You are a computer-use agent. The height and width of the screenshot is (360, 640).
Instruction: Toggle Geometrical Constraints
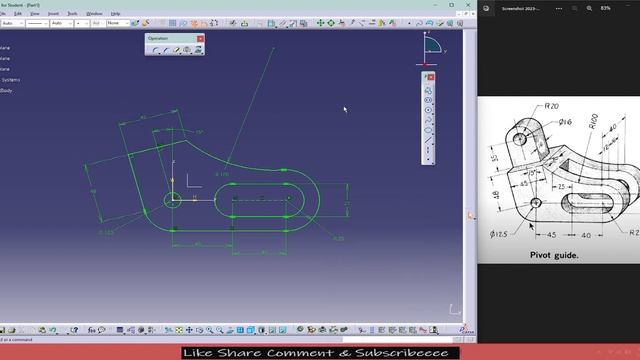[204, 23]
